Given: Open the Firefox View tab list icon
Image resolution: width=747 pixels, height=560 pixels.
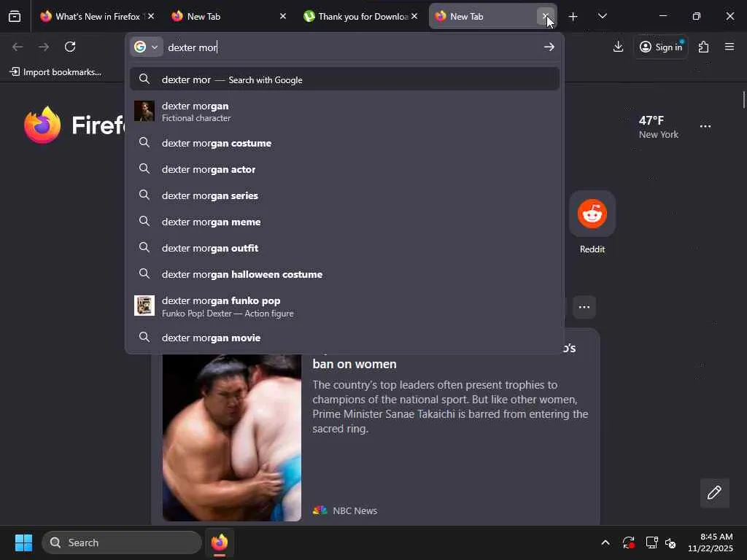Looking at the screenshot, I should pos(15,17).
